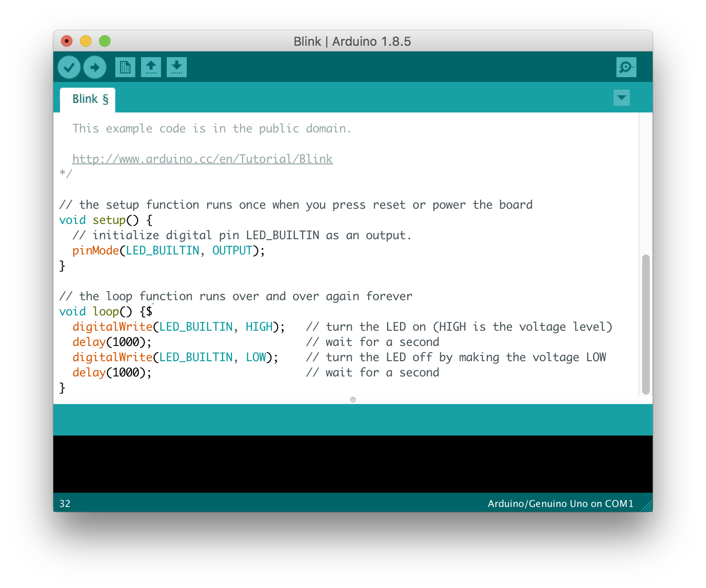Open the Serial Monitor

(x=626, y=67)
